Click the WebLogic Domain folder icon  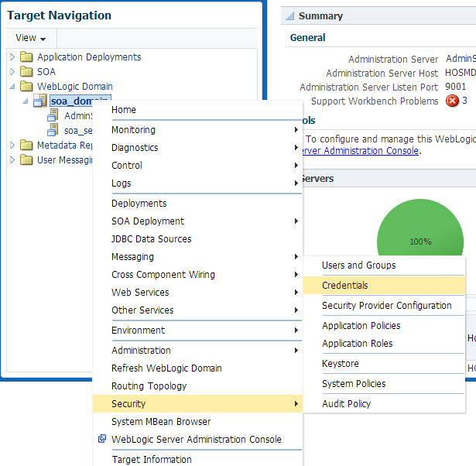tap(27, 87)
